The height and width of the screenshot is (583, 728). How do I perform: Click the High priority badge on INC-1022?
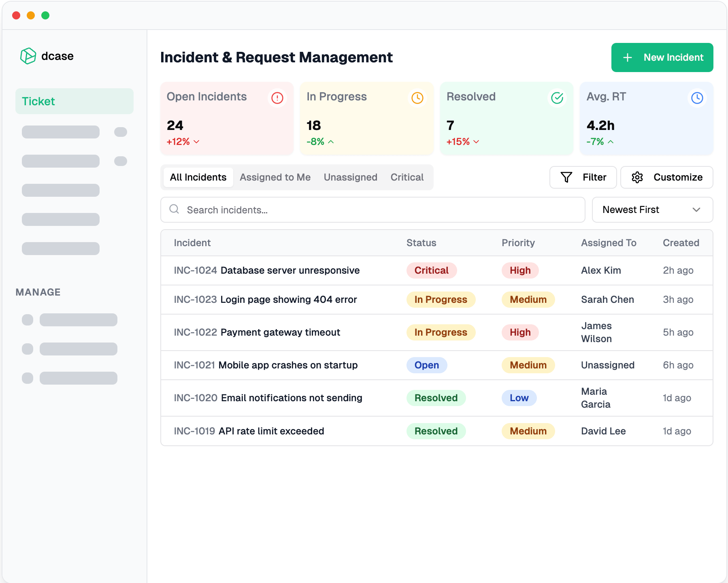point(520,332)
